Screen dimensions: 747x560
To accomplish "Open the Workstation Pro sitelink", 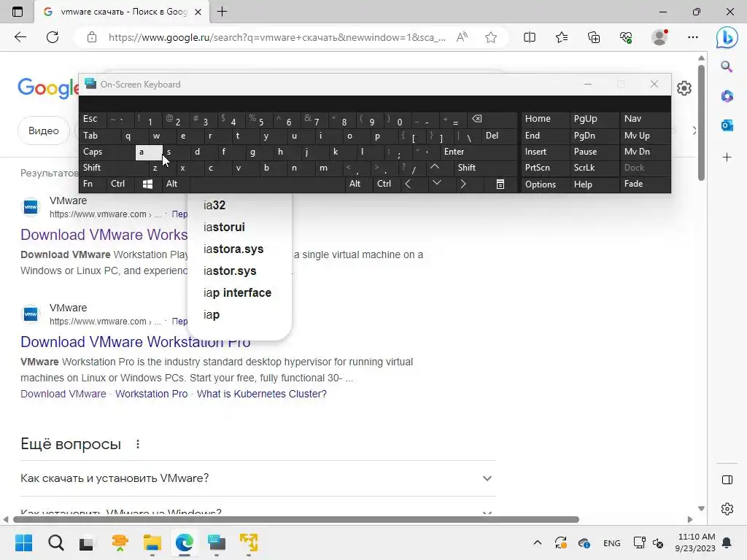I will (152, 394).
